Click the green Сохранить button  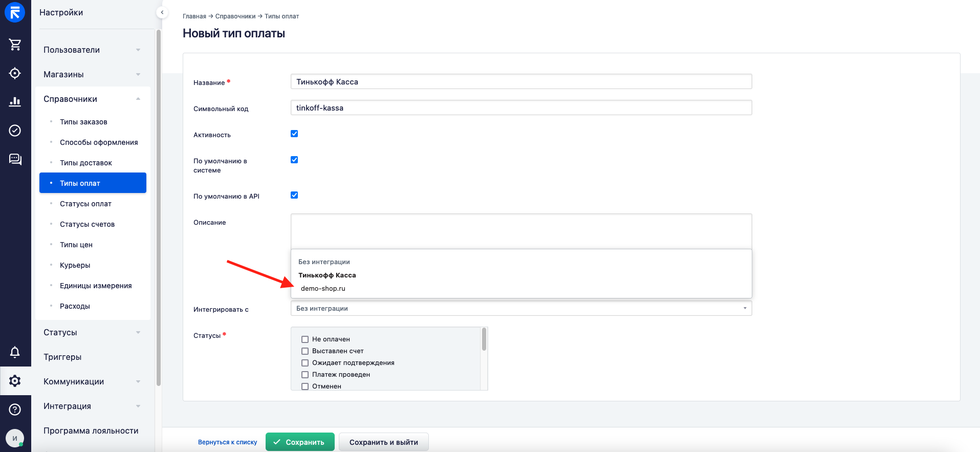click(300, 442)
